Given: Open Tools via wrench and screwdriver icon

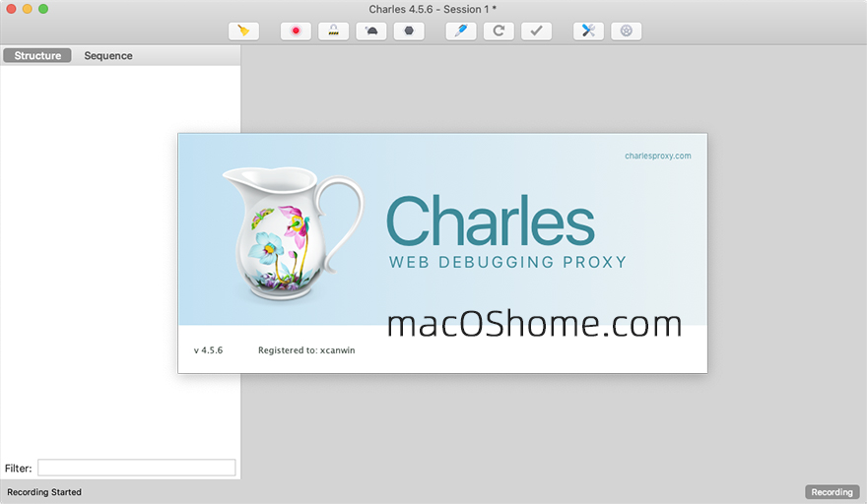Looking at the screenshot, I should coord(588,31).
